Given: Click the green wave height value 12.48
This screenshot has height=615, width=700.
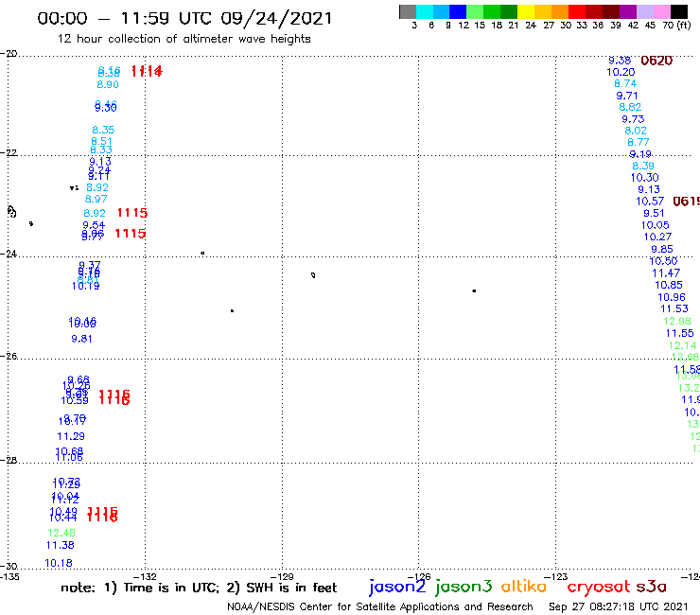Looking at the screenshot, I should pos(61,533).
